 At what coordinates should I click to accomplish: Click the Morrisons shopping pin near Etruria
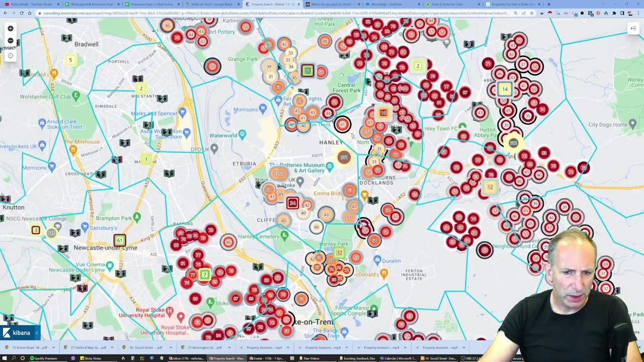coord(263,109)
